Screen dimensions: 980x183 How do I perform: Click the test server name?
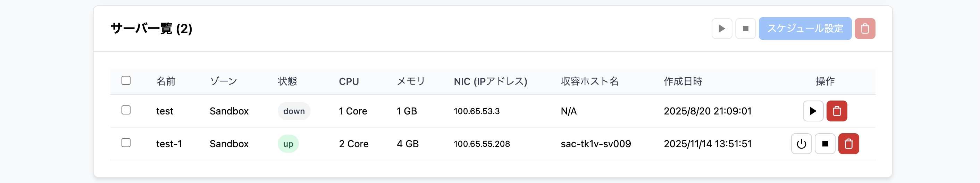(x=164, y=111)
